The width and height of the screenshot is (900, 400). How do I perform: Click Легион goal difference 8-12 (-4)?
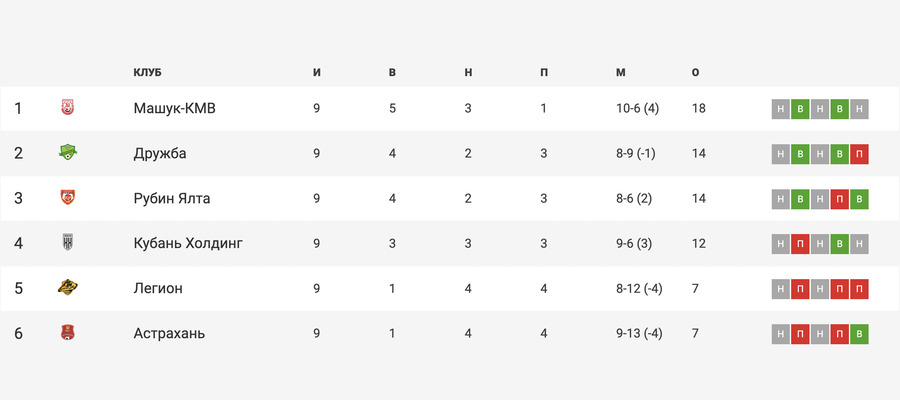[x=639, y=288]
